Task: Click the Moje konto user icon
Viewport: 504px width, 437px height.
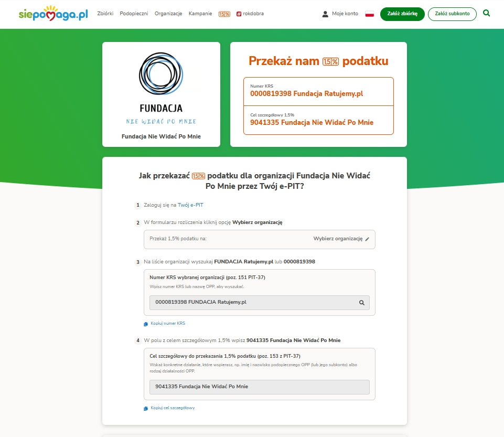Action: (x=325, y=14)
